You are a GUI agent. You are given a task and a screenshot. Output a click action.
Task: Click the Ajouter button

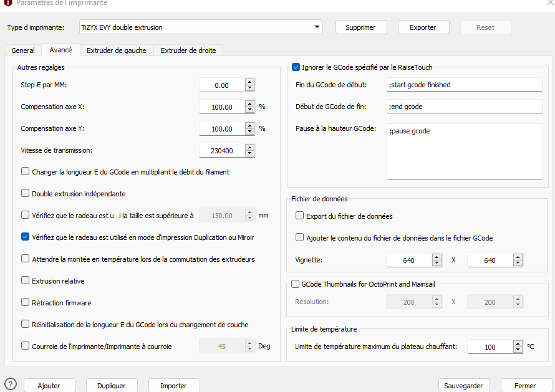click(49, 386)
